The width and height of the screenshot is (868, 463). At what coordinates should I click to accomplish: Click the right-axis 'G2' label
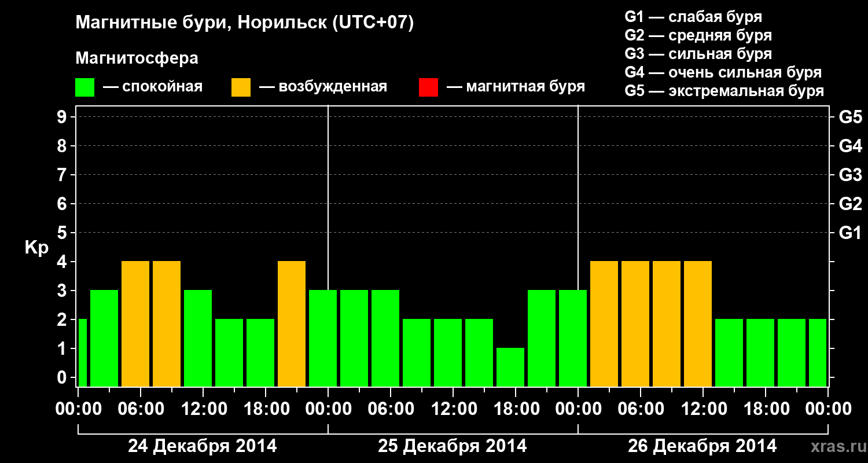pos(850,204)
